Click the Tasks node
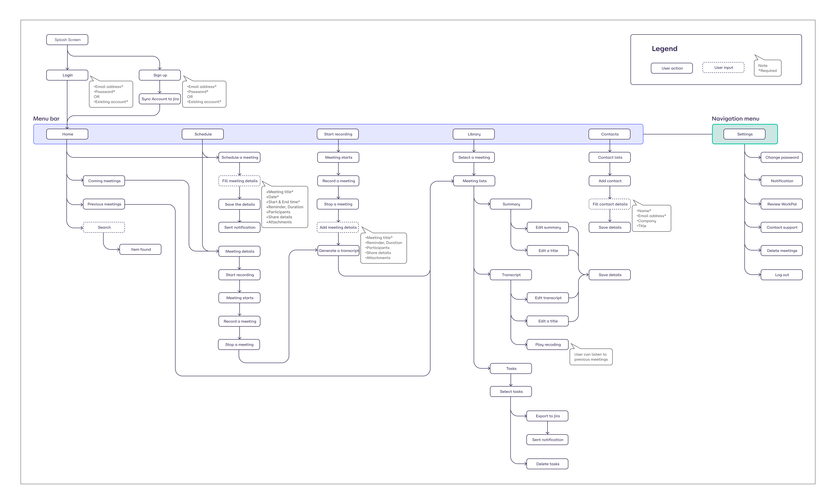Viewport: 836px width, 504px height. (x=511, y=368)
